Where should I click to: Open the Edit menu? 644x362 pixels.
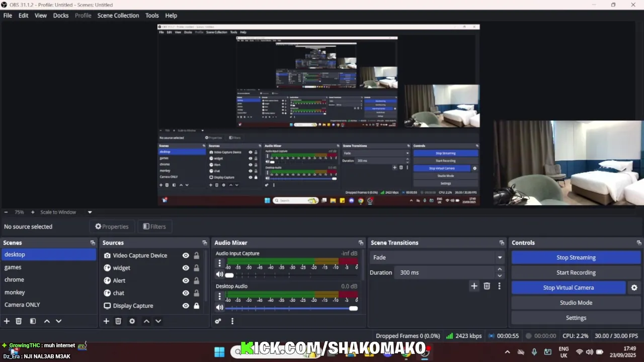pyautogui.click(x=23, y=16)
